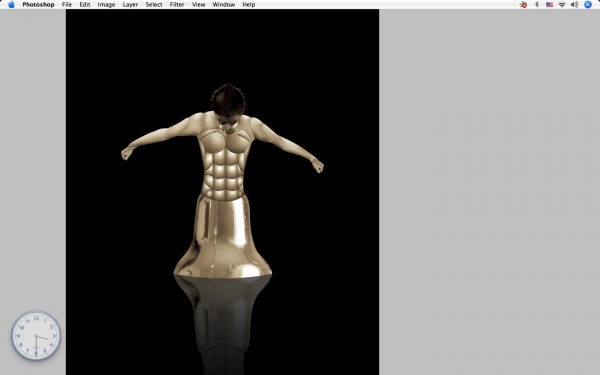Image resolution: width=600 pixels, height=375 pixels.
Task: Open the US flag input menu
Action: pos(549,5)
